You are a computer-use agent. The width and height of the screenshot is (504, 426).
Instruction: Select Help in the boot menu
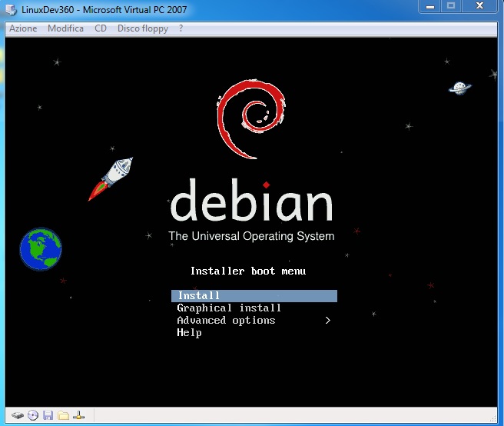[x=189, y=333]
